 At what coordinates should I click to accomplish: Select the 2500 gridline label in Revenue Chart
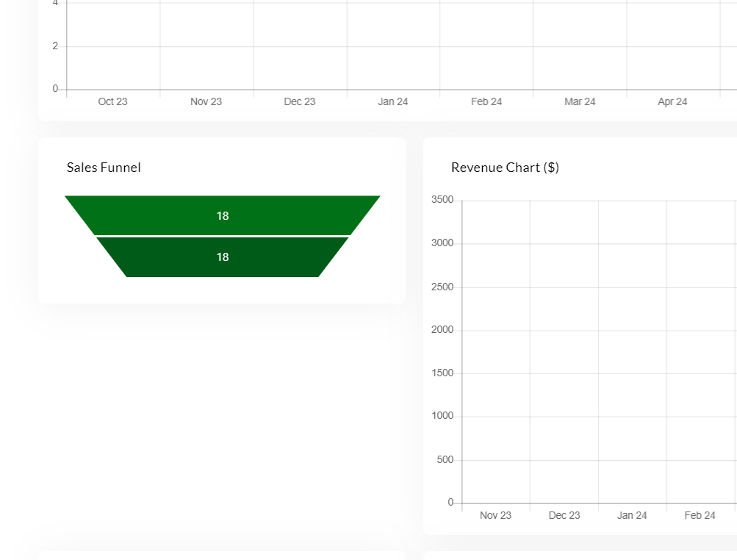442,287
